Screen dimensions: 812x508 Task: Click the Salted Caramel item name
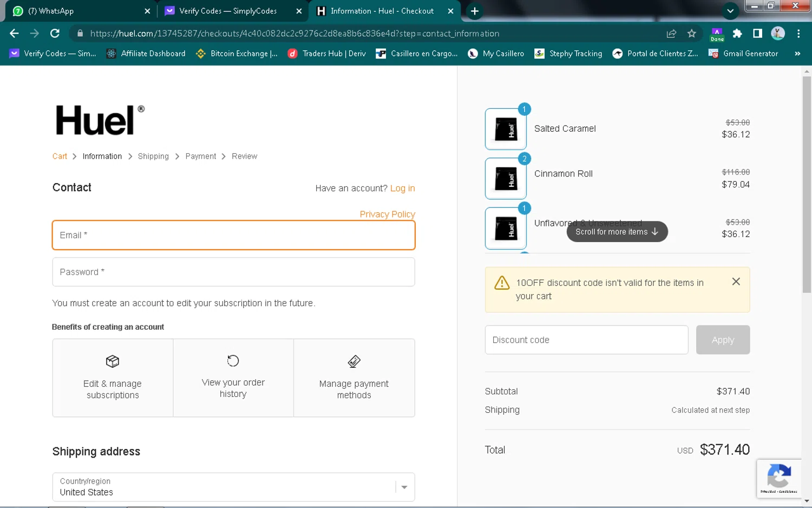pos(565,128)
